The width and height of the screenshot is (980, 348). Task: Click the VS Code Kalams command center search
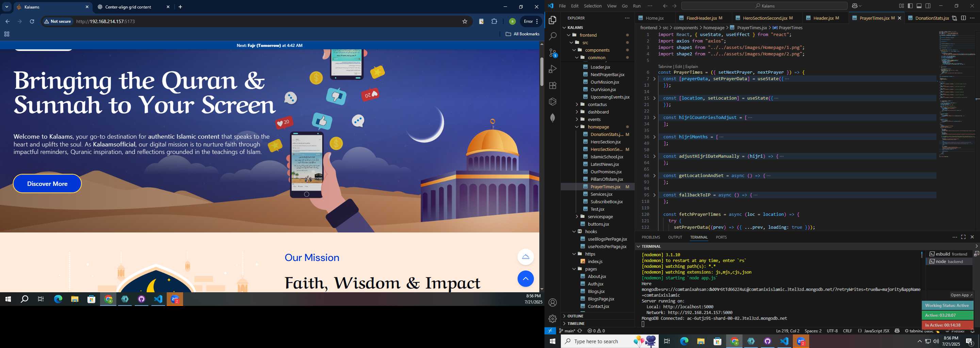[x=764, y=6]
